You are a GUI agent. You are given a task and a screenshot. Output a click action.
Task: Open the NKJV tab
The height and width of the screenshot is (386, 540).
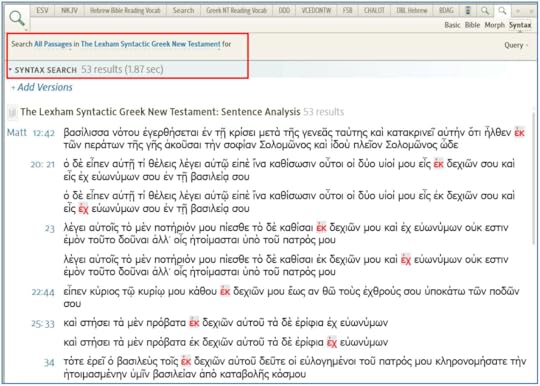(69, 11)
